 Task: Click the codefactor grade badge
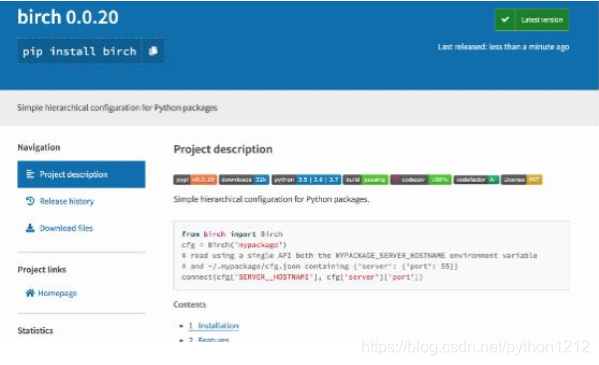[476, 180]
